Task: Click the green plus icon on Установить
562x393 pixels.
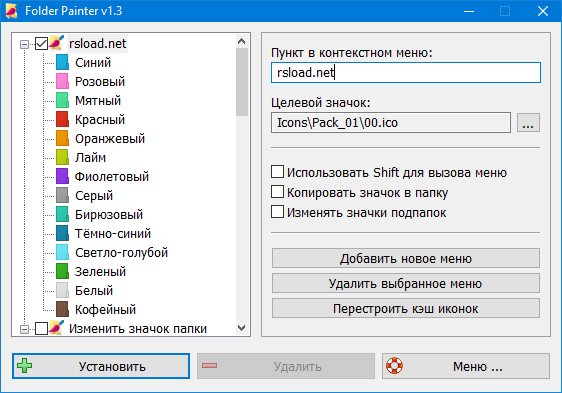Action: [25, 366]
